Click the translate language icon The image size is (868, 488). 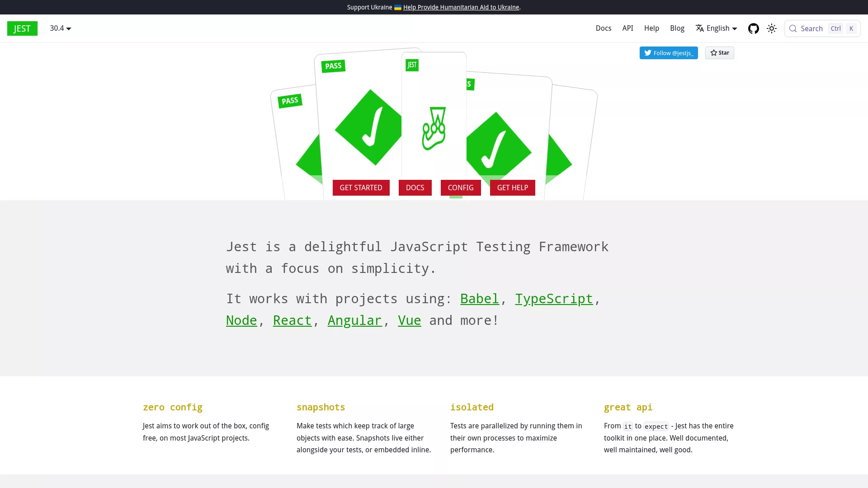click(x=700, y=28)
